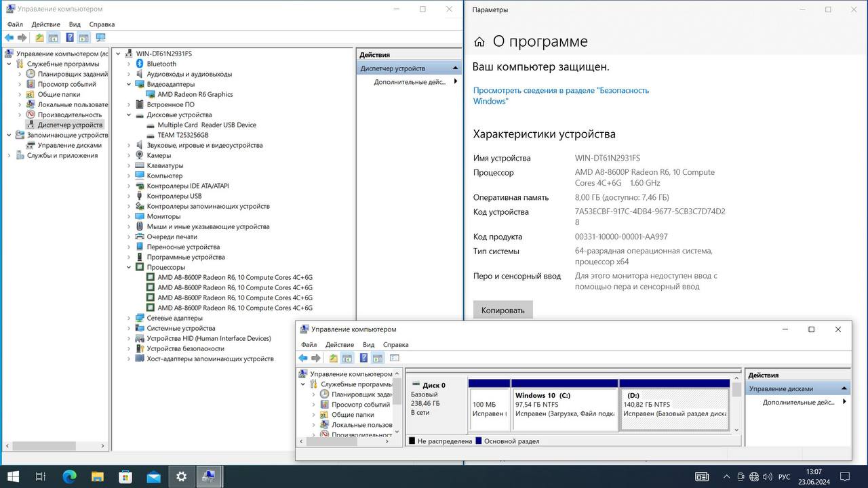Screen dimensions: 868x488
Task: Click the clock showing 13:07
Action: [x=814, y=472]
